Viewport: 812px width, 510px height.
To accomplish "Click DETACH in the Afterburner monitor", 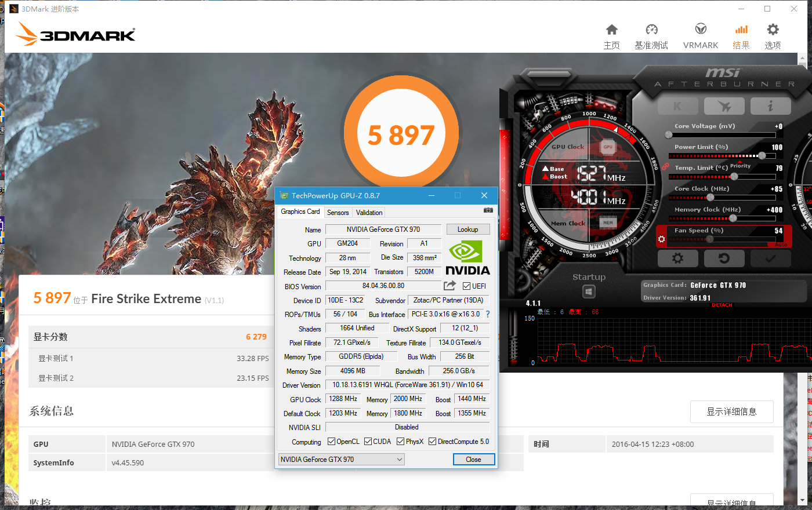I will [x=722, y=305].
